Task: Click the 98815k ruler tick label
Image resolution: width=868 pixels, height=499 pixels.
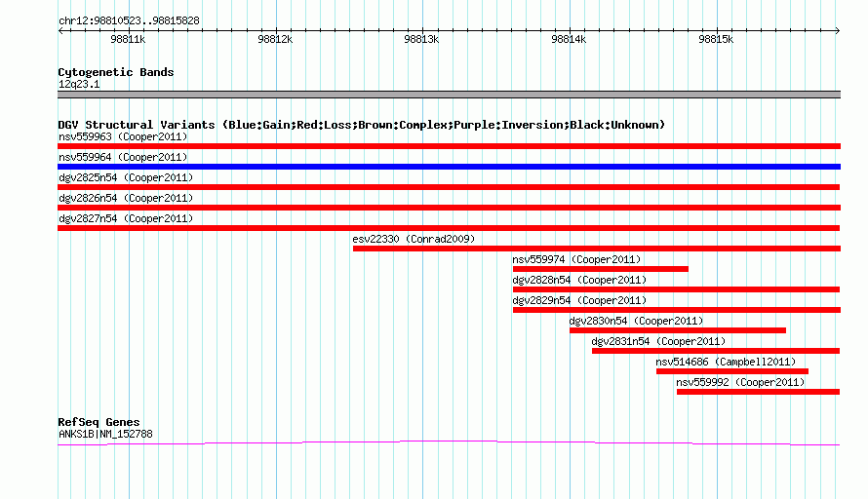Action: [x=716, y=39]
